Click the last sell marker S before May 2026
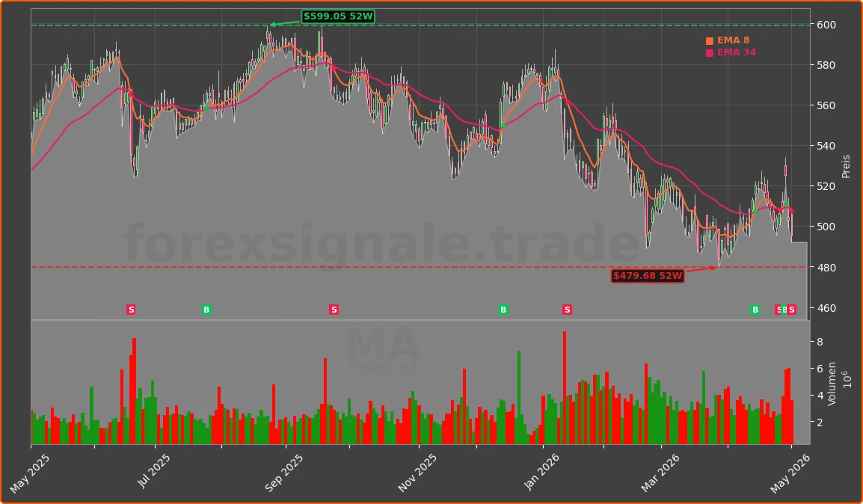The width and height of the screenshot is (863, 504). point(791,310)
